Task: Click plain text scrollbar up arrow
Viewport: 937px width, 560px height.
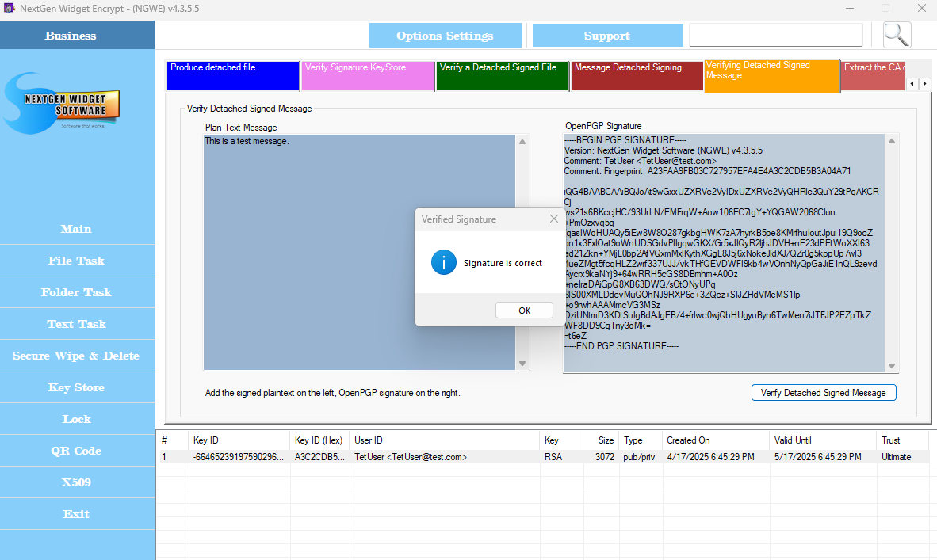Action: 522,142
